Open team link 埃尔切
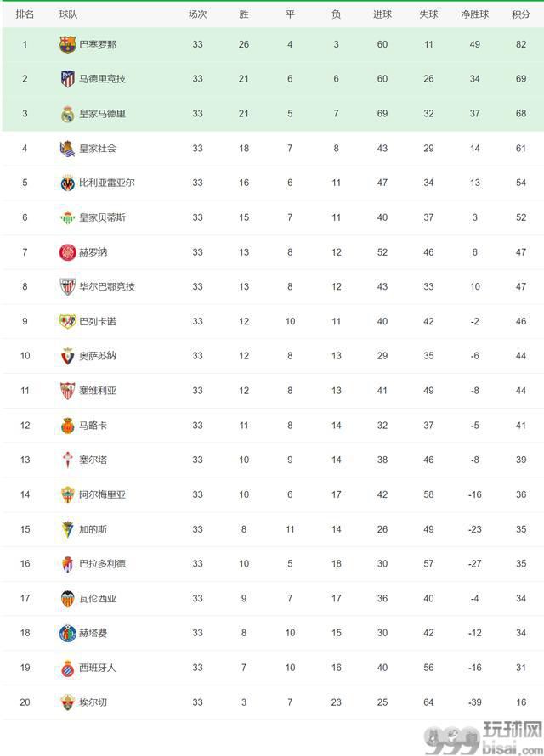 93,702
